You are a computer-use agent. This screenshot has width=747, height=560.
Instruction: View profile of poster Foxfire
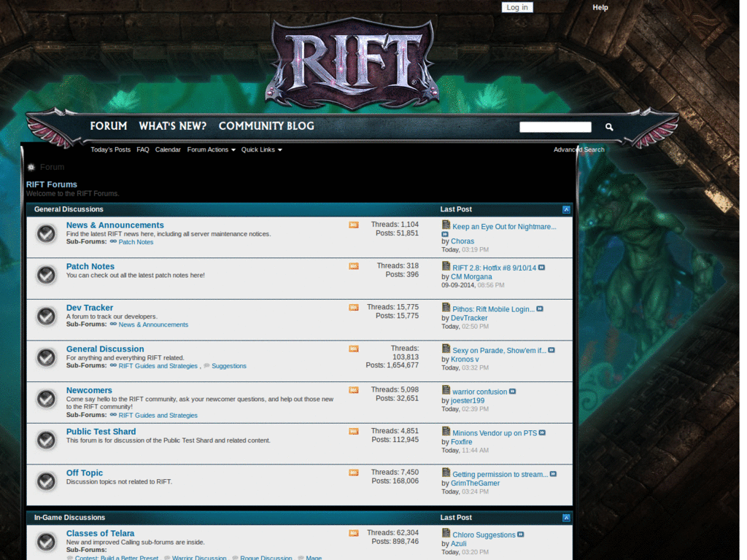(x=461, y=442)
